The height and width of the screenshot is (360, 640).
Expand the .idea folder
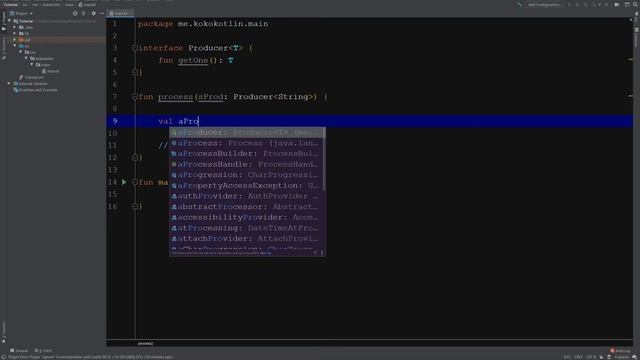15,27
